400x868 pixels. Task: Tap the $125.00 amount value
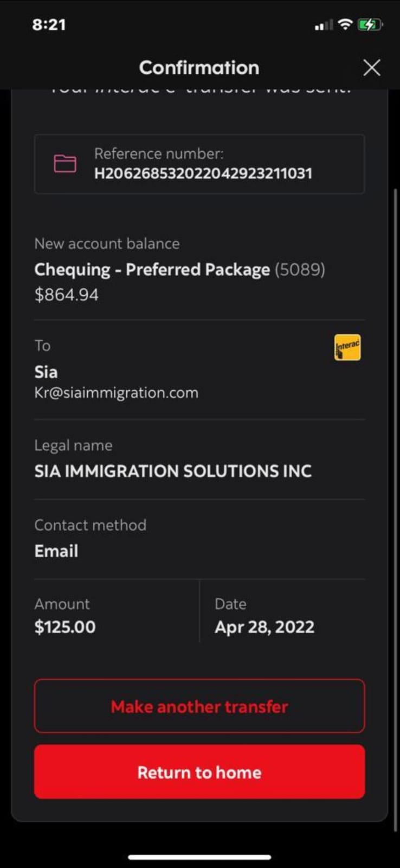[x=65, y=627]
